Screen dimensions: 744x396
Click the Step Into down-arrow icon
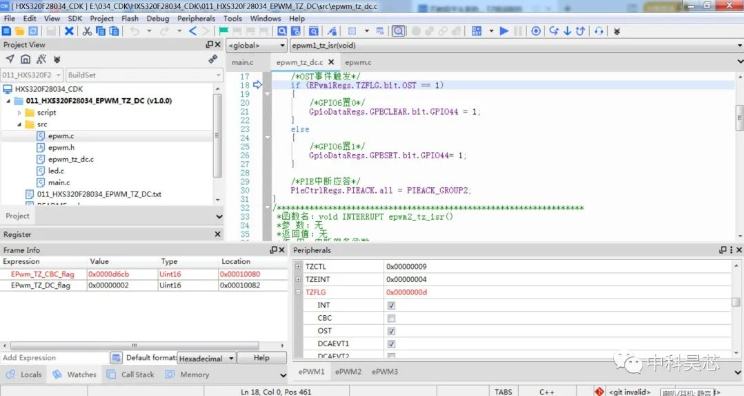point(567,31)
